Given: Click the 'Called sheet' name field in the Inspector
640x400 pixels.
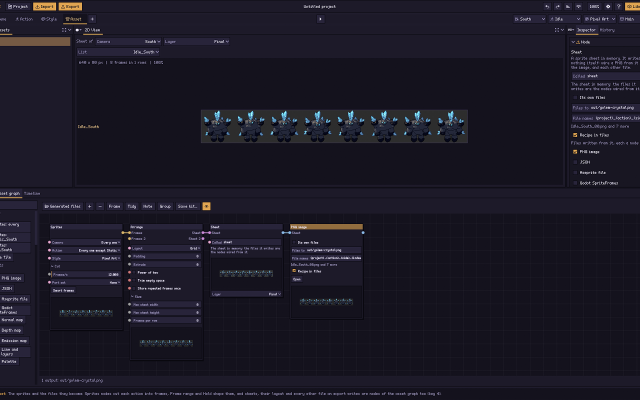Looking at the screenshot, I should point(605,76).
